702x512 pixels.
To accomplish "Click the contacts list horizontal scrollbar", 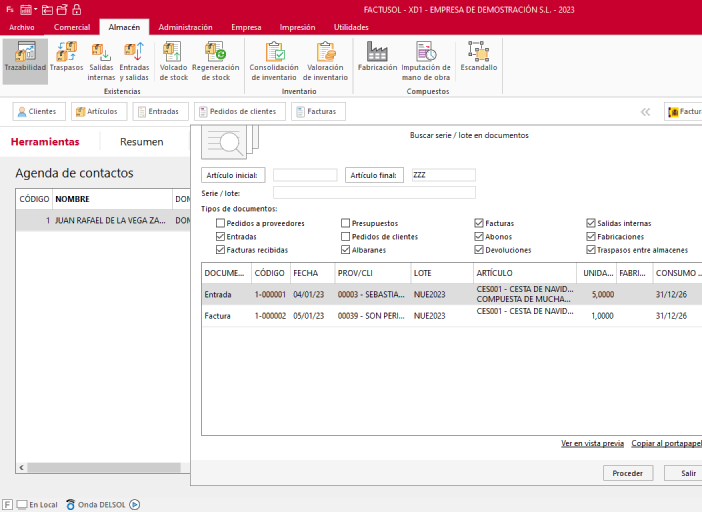I will coord(103,468).
